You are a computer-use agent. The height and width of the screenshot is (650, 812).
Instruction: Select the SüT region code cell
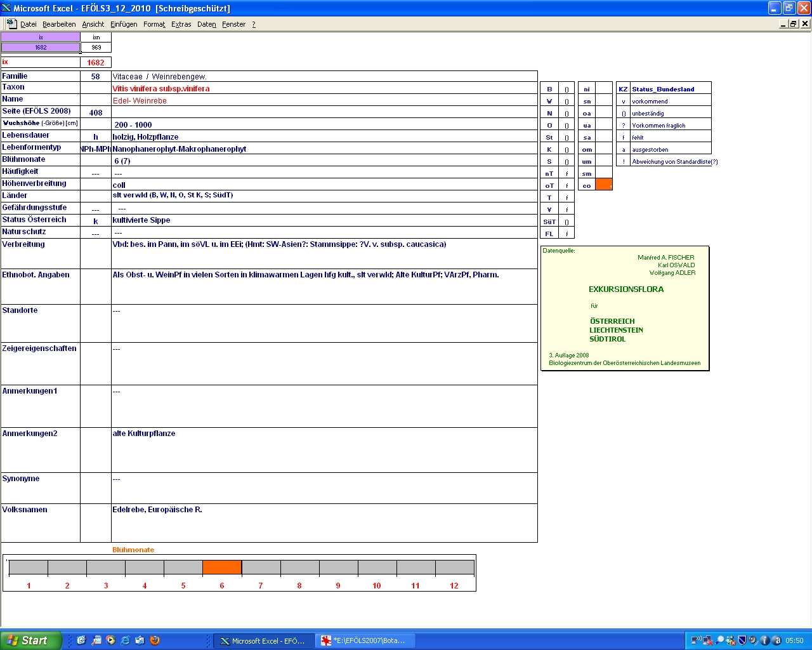pos(549,222)
